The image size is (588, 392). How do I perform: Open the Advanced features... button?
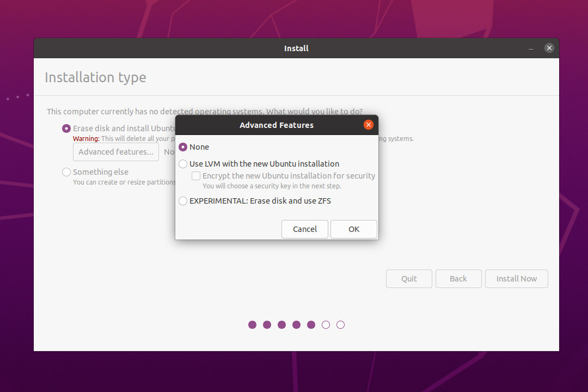(116, 152)
